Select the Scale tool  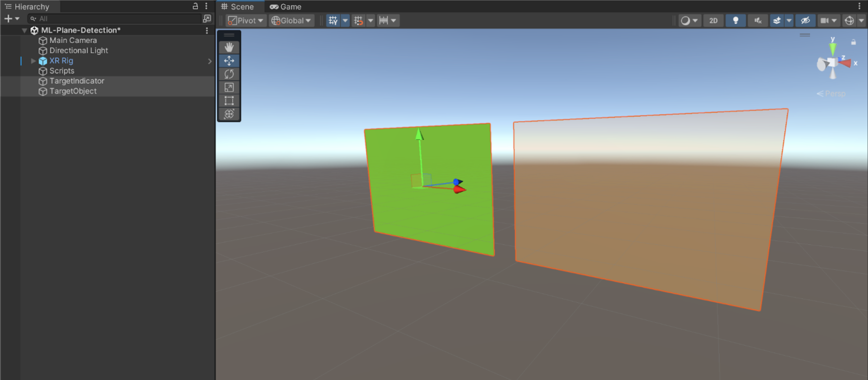point(229,87)
